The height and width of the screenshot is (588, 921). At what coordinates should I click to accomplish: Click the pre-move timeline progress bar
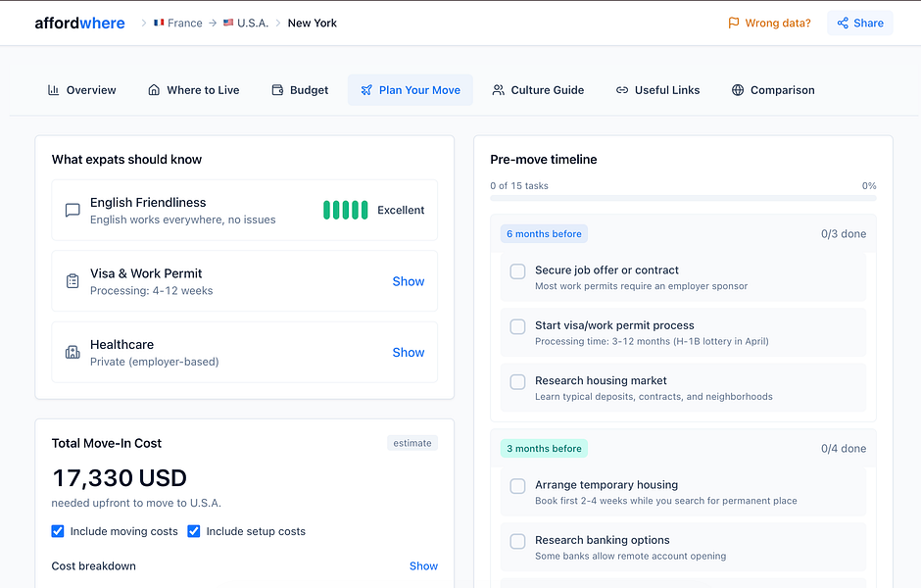683,199
